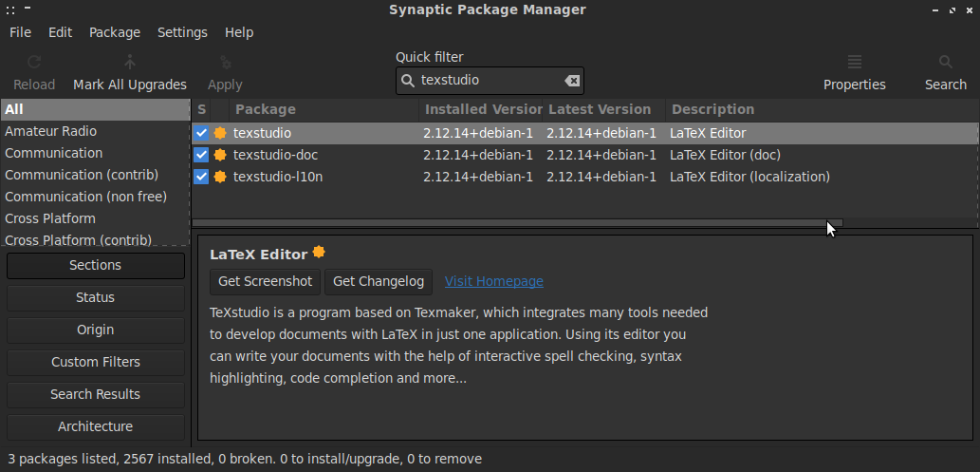This screenshot has height=472, width=980.
Task: Click Mark All Upgrades toolbar icon
Action: (x=129, y=63)
